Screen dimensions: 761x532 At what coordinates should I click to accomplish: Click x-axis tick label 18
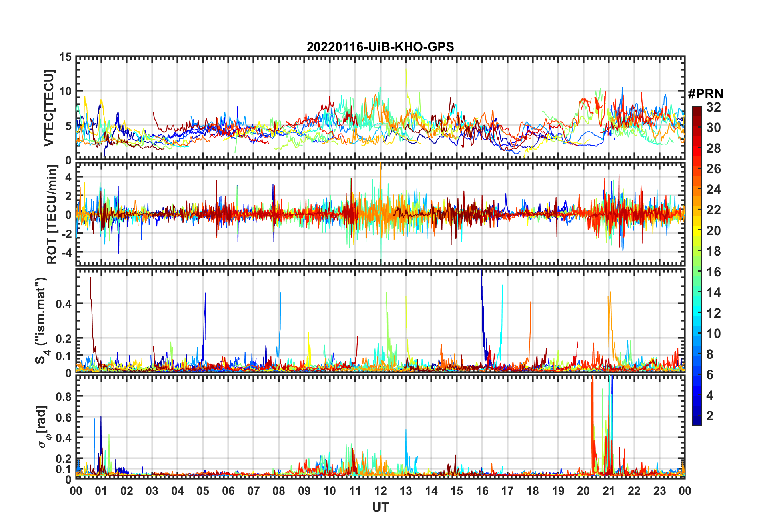click(x=533, y=491)
